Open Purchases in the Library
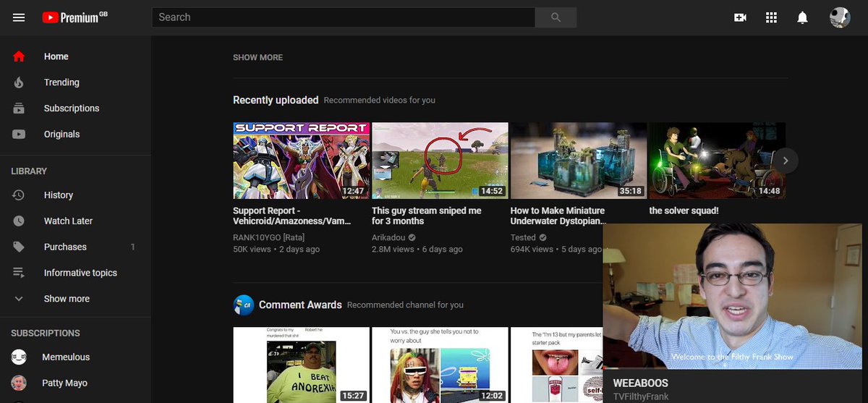This screenshot has height=403, width=868. 75,247
